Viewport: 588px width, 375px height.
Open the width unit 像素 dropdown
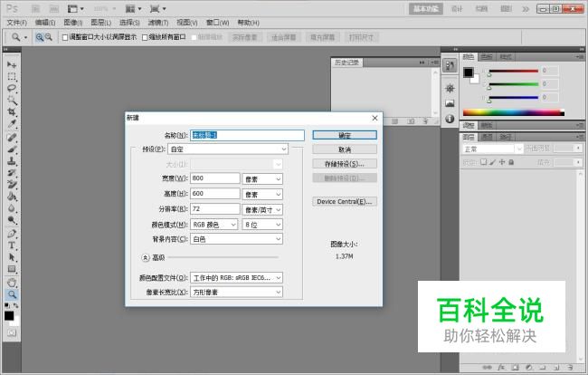click(x=262, y=179)
